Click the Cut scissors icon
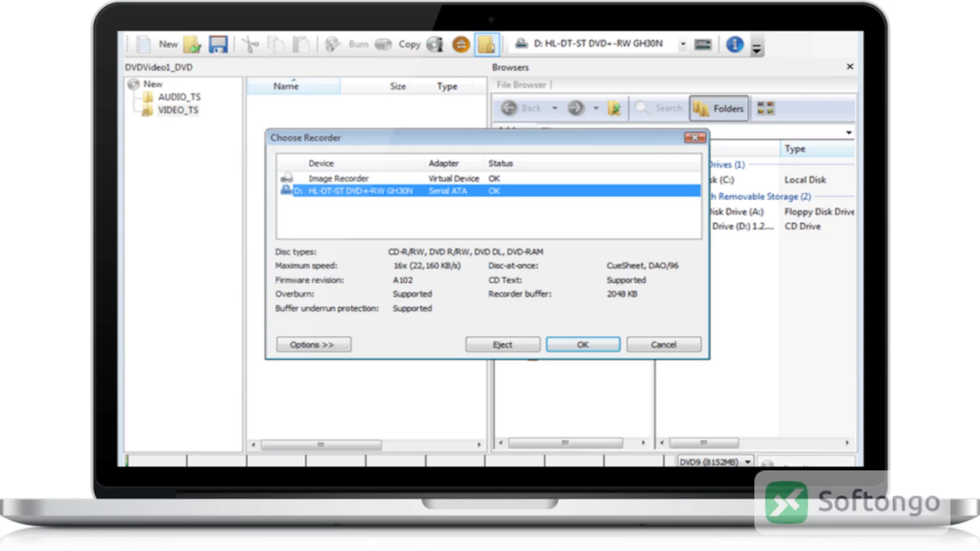Viewport: 980px width, 551px height. (250, 44)
